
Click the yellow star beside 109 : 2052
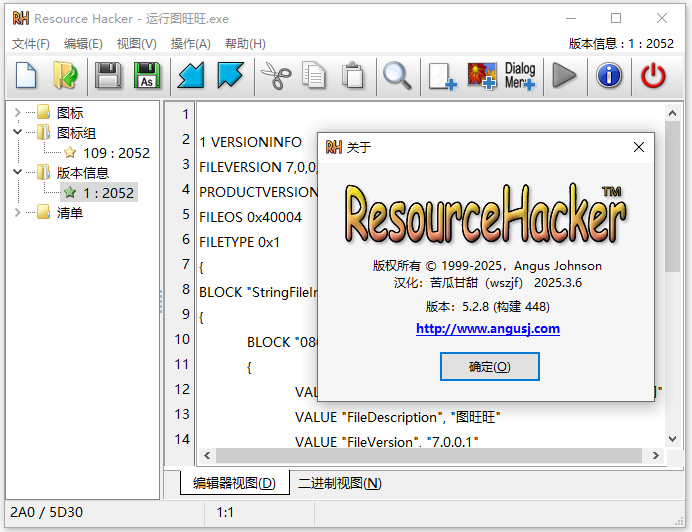70,153
